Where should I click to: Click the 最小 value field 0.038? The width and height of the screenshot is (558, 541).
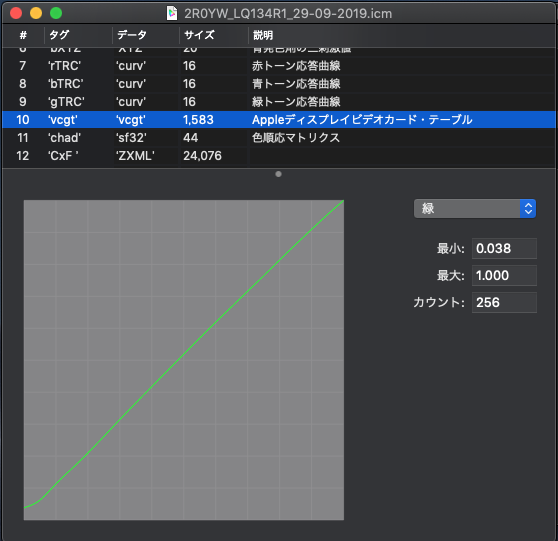(x=504, y=248)
